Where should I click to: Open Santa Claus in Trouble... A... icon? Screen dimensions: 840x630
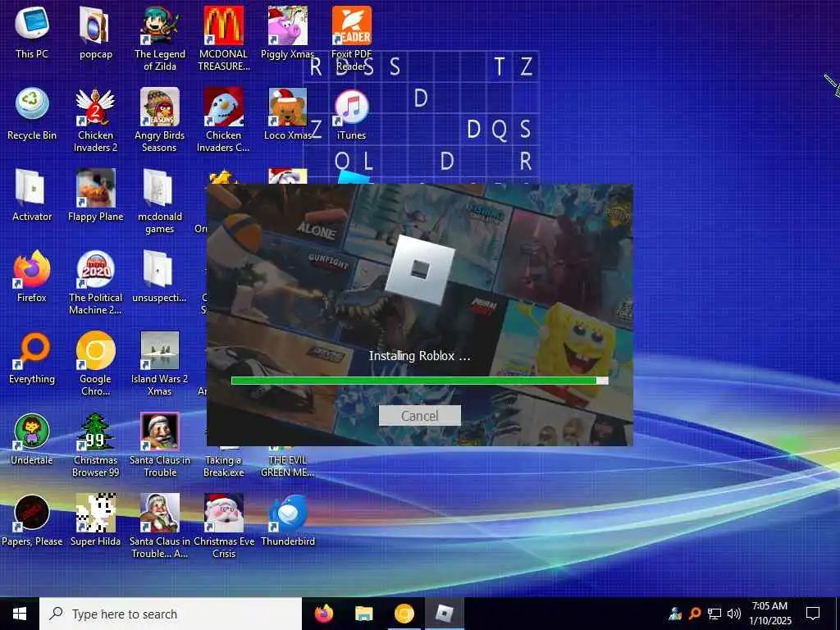click(x=160, y=526)
